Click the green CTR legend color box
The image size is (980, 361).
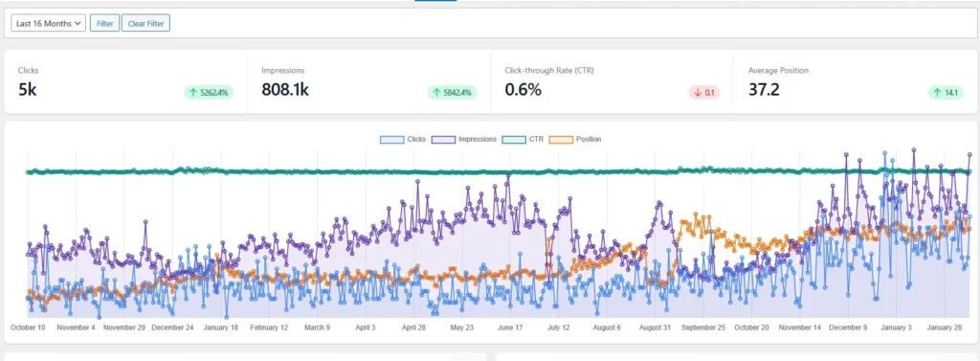pos(514,139)
